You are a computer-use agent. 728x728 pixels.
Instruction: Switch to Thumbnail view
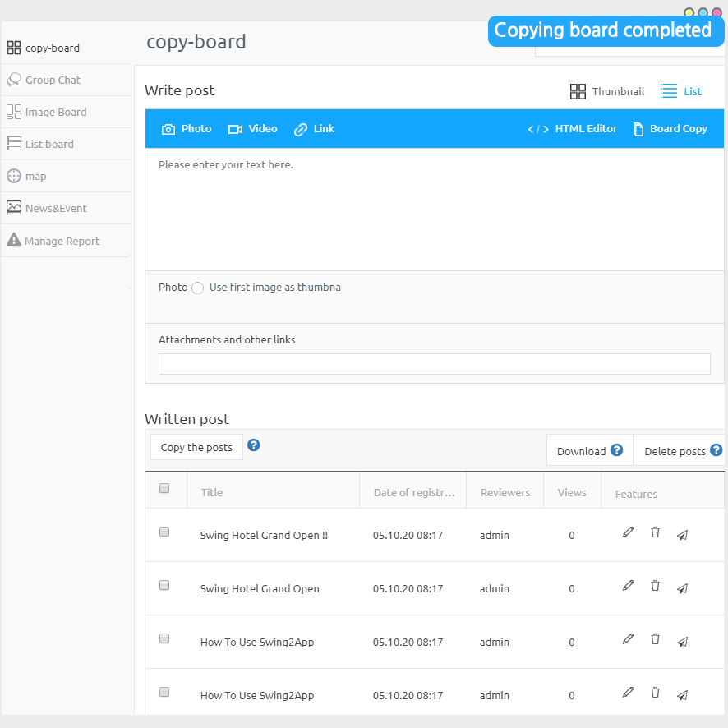[x=607, y=91]
